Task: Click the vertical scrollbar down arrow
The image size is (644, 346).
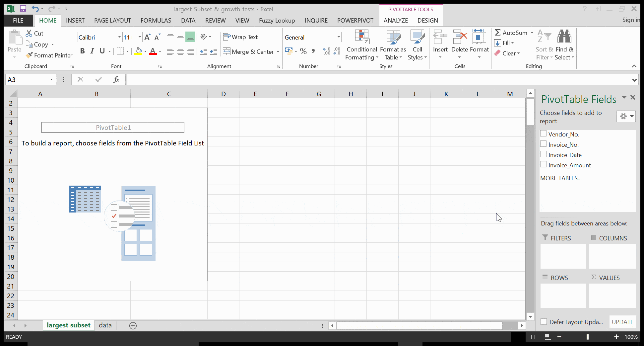Action: [530, 316]
